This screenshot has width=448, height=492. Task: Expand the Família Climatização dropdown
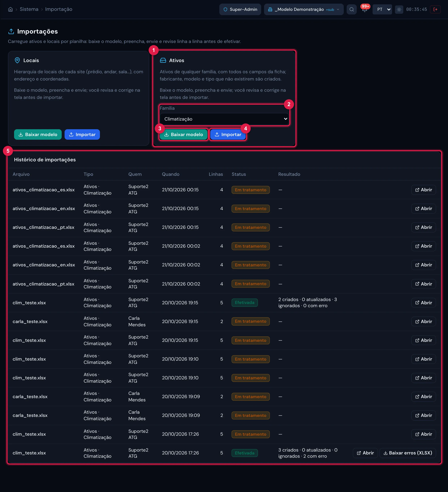pyautogui.click(x=224, y=119)
